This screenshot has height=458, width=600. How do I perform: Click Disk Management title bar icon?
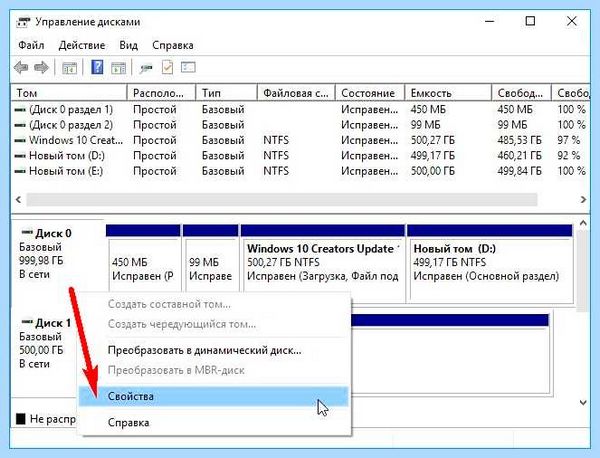(x=23, y=22)
